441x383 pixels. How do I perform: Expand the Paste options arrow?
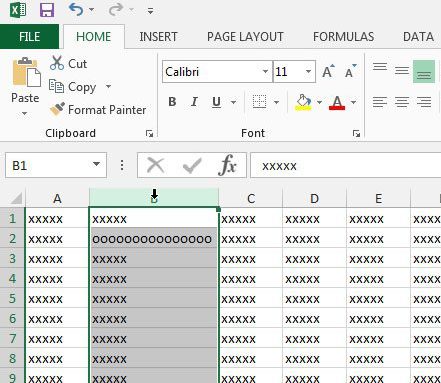[25, 114]
